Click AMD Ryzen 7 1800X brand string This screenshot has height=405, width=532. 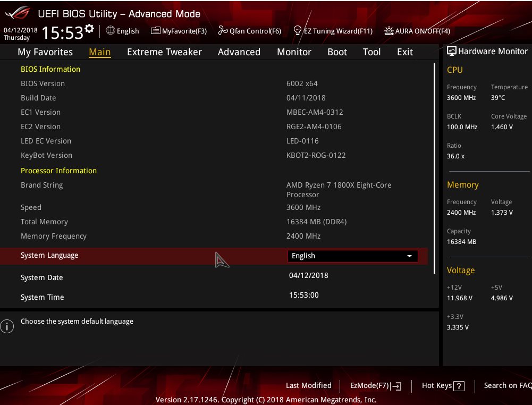(339, 190)
